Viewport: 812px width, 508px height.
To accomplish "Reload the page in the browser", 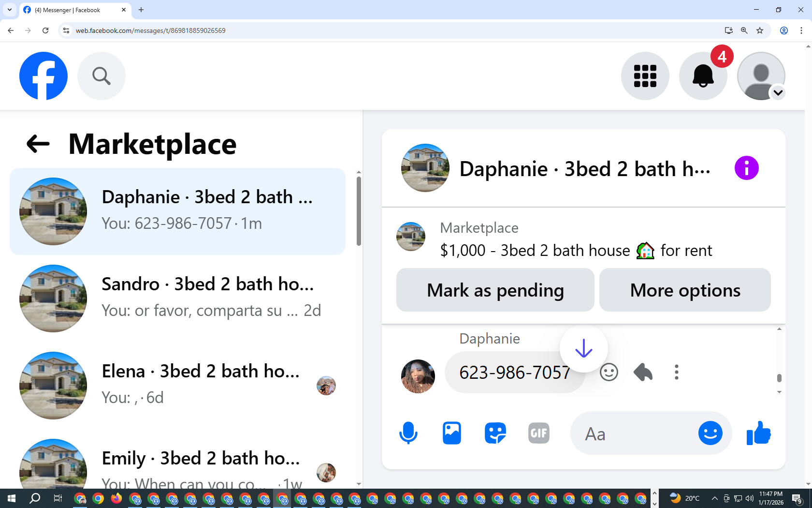I will 45,30.
